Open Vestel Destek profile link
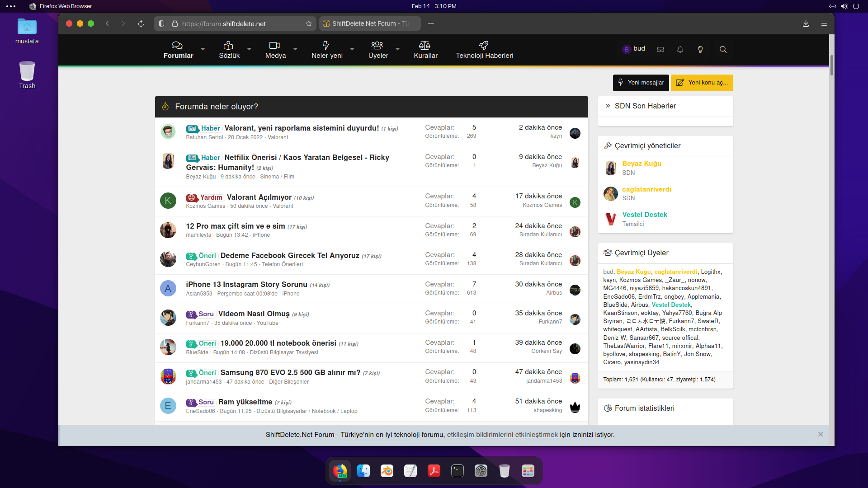 644,215
